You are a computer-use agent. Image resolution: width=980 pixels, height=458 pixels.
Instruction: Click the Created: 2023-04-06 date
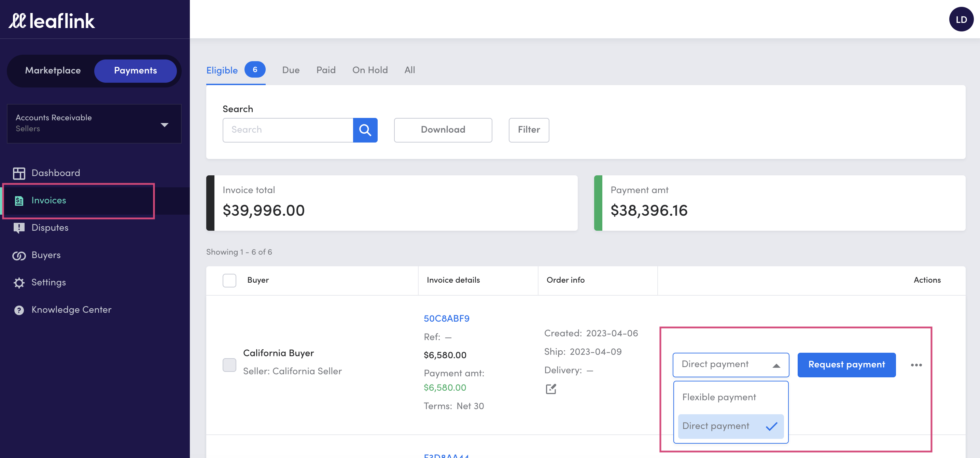[x=591, y=333]
